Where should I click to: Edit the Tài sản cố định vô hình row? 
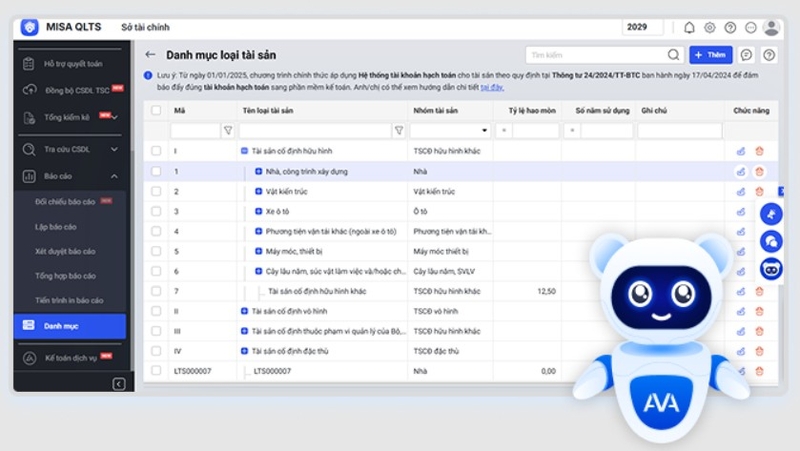tap(741, 311)
